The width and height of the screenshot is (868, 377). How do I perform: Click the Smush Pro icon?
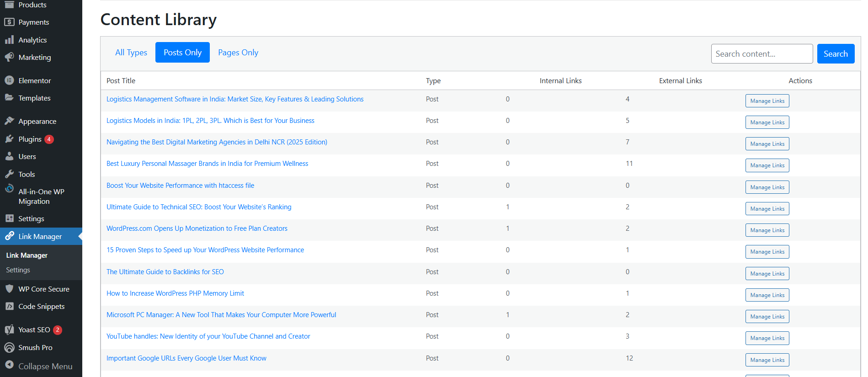coord(9,347)
